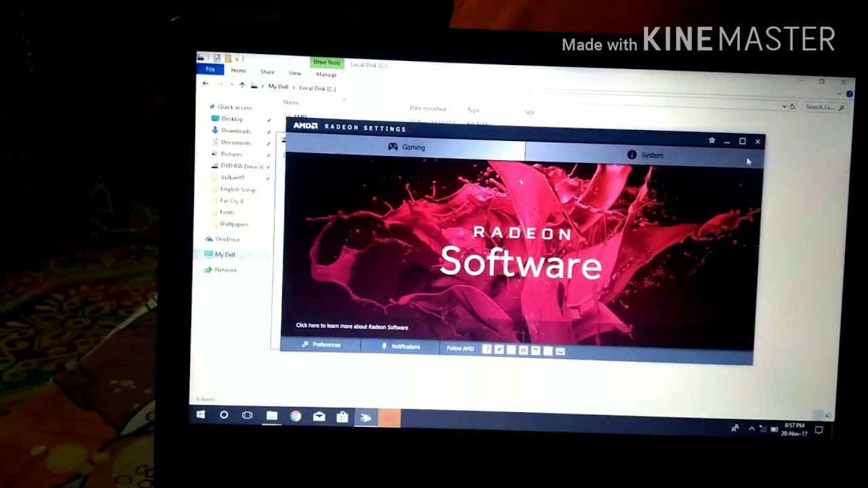Switch to the Share ribbon tab
868x488 pixels.
coord(267,72)
